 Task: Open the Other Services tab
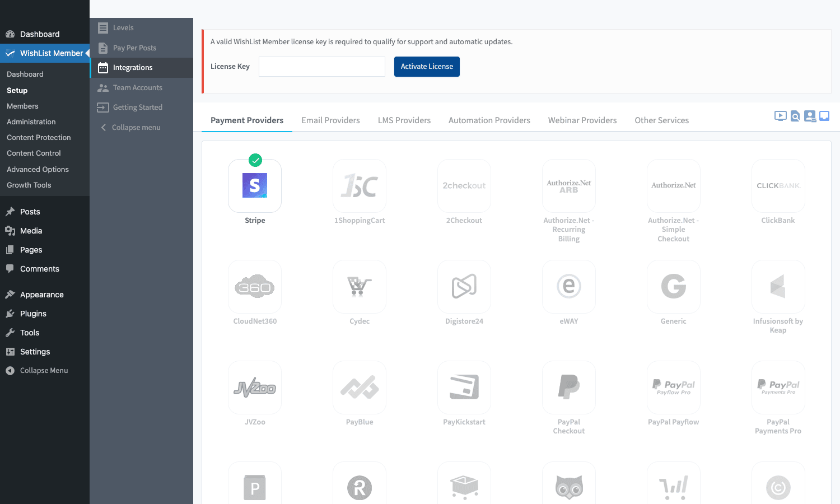point(662,120)
